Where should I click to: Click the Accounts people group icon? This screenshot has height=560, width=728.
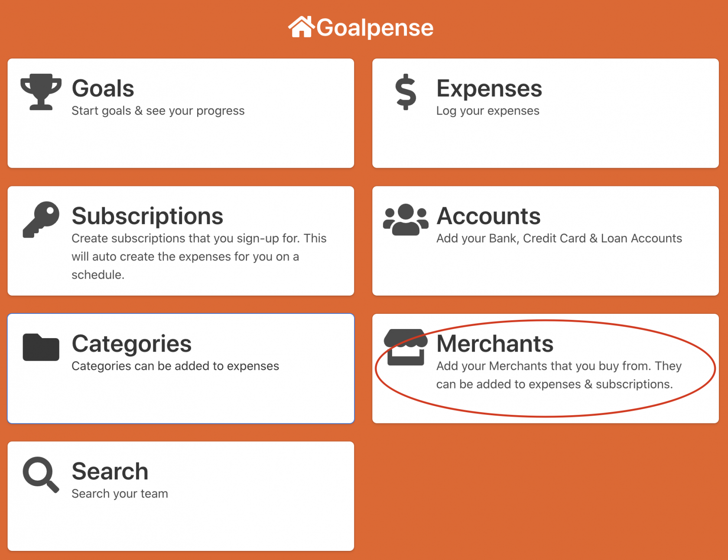point(406,219)
